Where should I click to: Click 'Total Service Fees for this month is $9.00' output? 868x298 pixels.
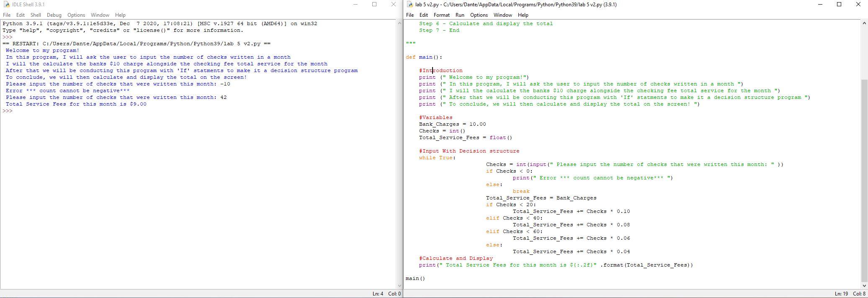pos(76,104)
